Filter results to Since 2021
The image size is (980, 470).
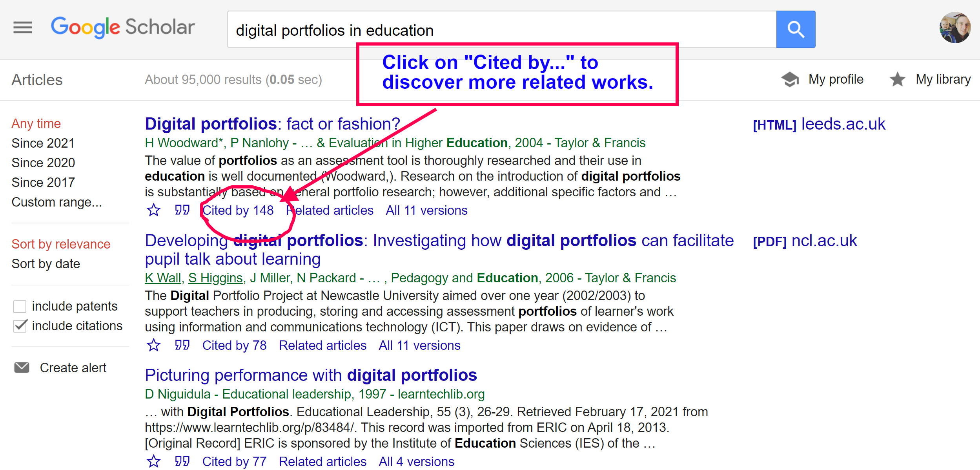click(43, 143)
